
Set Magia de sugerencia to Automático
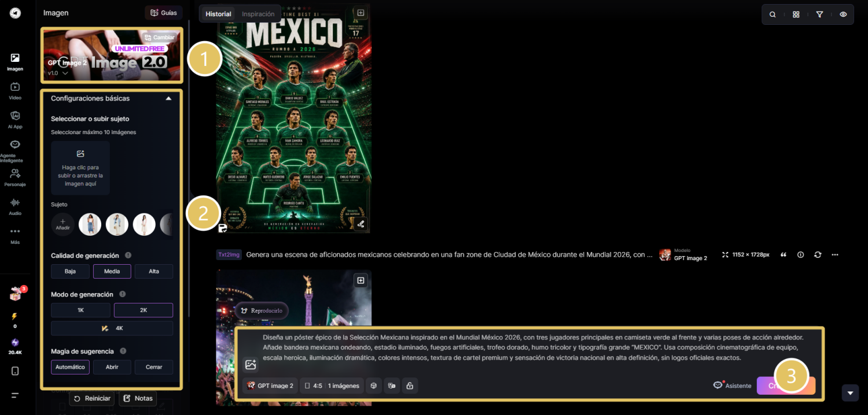point(70,367)
